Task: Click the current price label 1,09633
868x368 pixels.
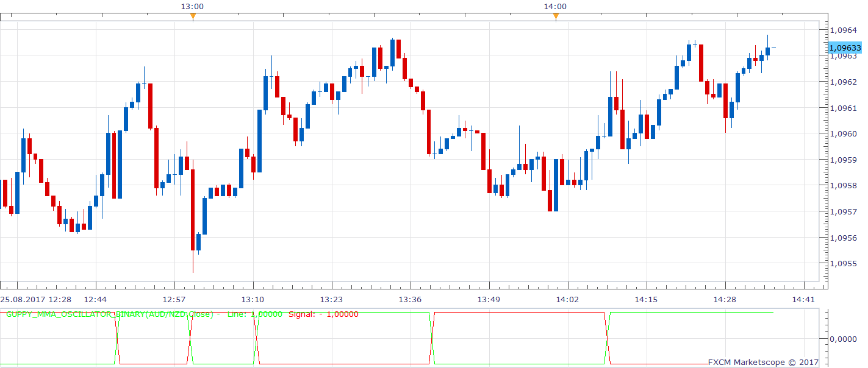Action: tap(845, 48)
